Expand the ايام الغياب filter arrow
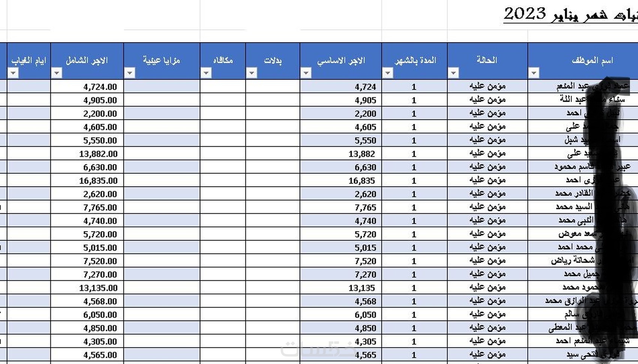Viewport: 638px width, 364px height. [x=13, y=73]
